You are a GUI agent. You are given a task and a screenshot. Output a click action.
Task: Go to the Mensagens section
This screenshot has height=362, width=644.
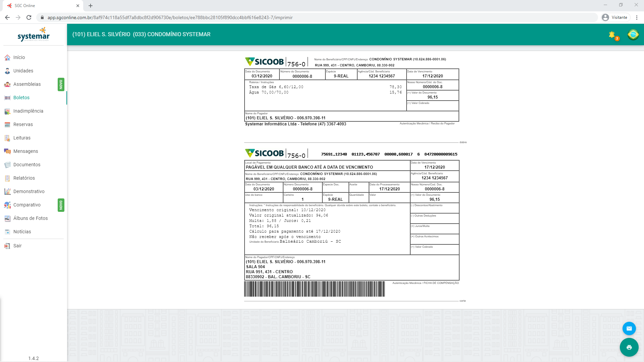(x=34, y=151)
